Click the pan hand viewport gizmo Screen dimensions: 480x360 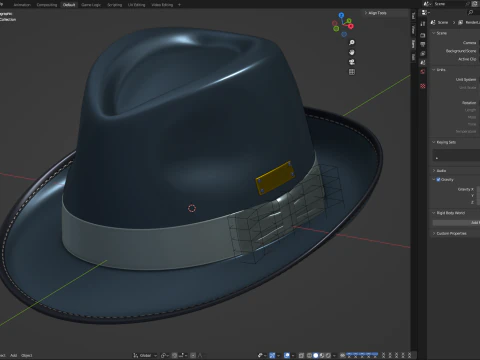(x=351, y=52)
